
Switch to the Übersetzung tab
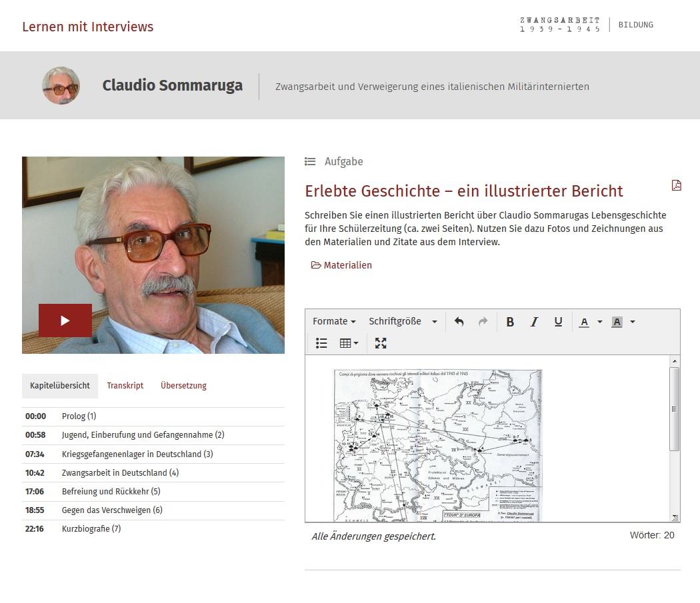(x=183, y=386)
